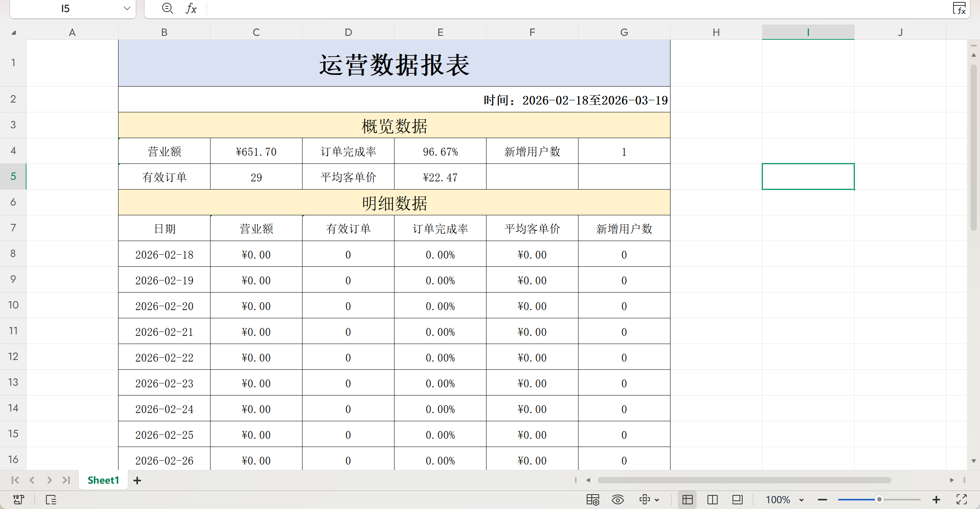Open the formula editor panel icon at far right
This screenshot has height=509, width=980.
959,8
